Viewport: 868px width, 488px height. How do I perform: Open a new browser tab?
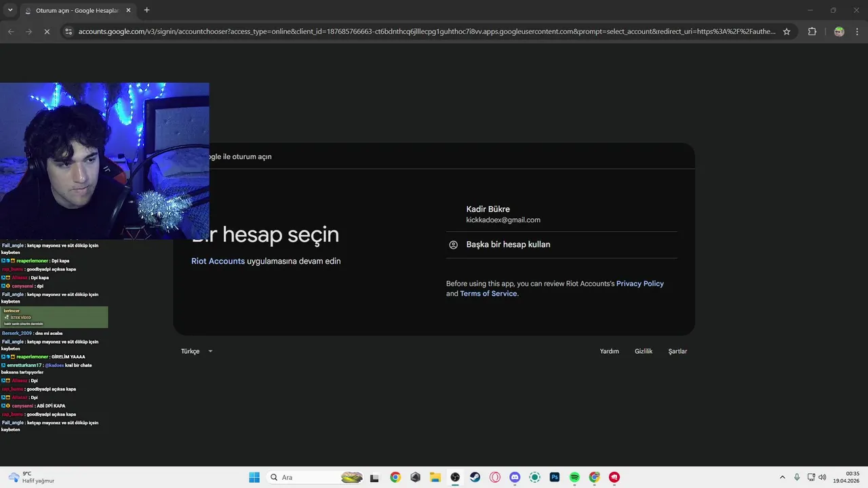click(x=146, y=10)
